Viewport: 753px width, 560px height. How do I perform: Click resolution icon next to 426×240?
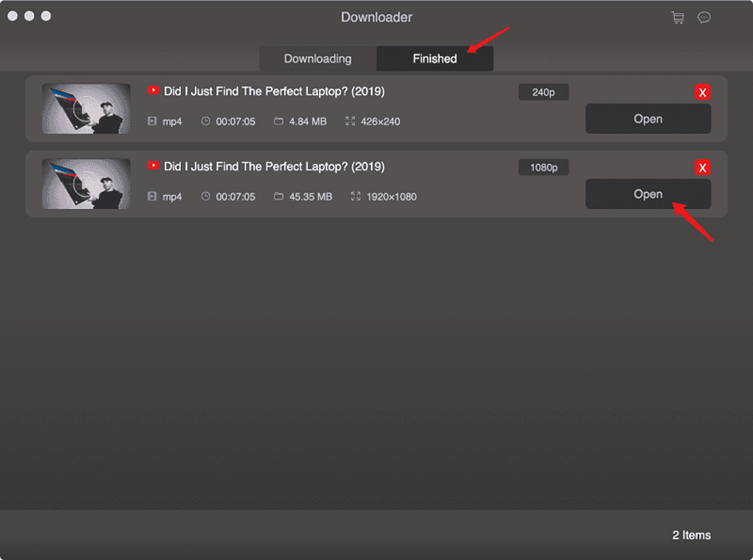(350, 121)
